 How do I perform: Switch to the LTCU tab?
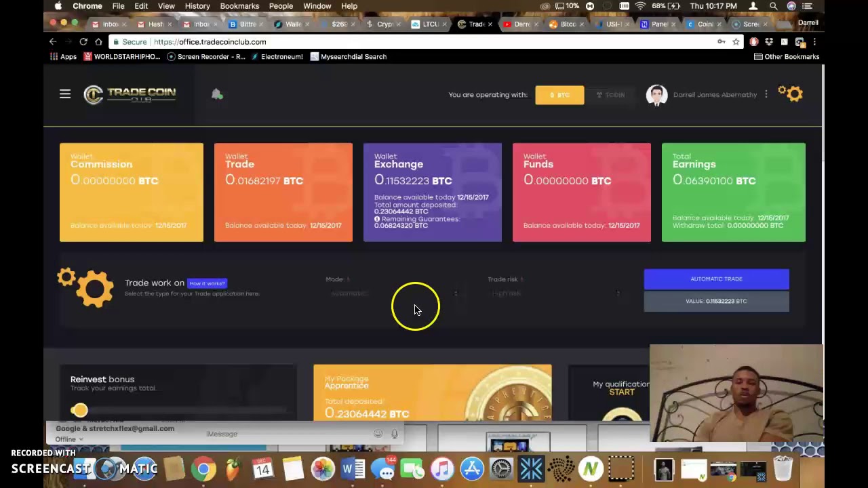click(x=426, y=24)
